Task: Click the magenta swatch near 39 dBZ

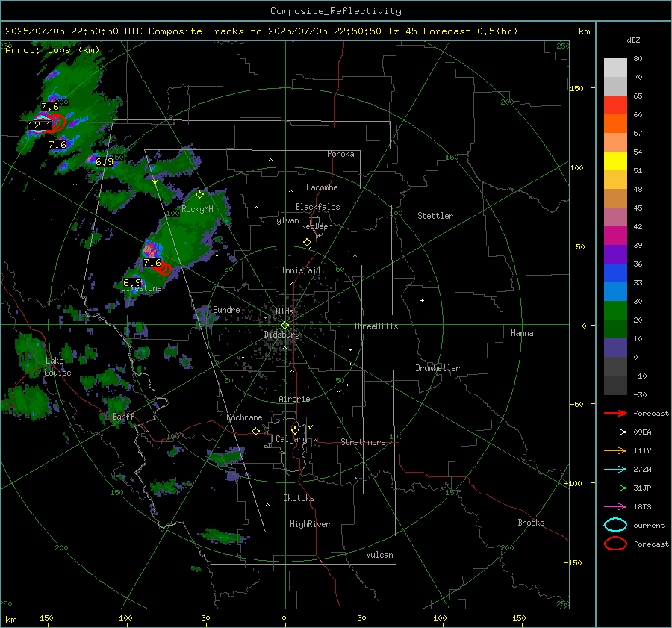Action: pos(615,236)
